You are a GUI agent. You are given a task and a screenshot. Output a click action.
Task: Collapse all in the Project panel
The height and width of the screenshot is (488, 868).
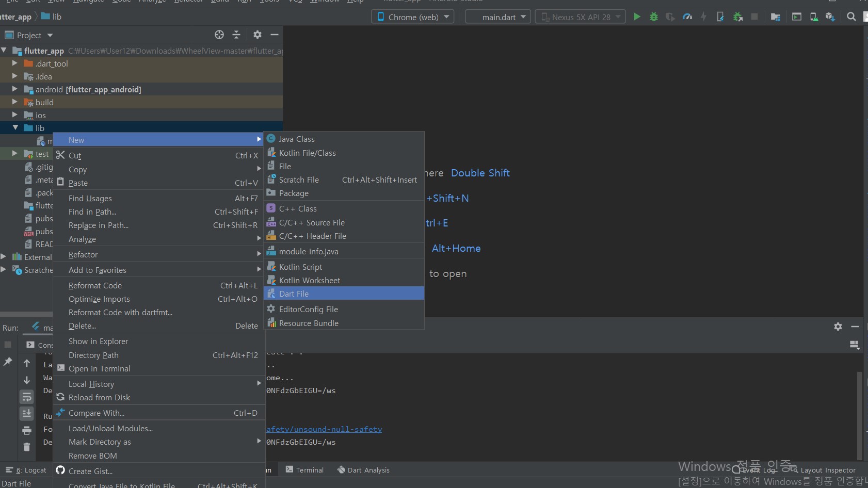click(x=236, y=35)
